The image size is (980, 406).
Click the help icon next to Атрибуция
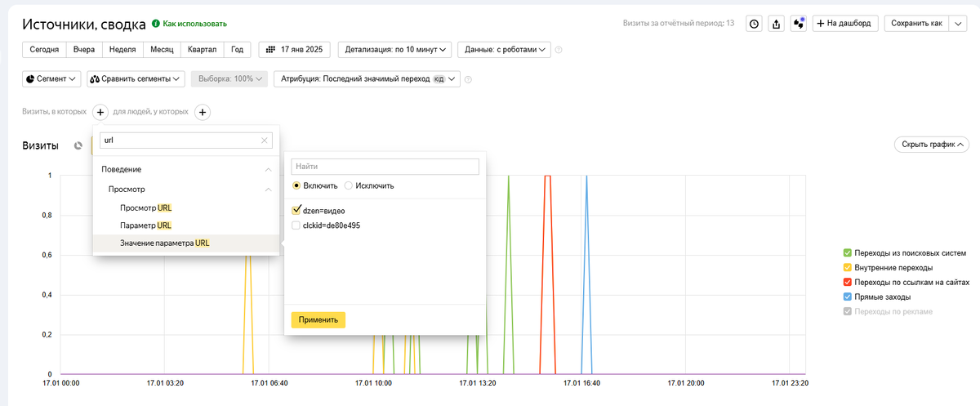point(469,79)
